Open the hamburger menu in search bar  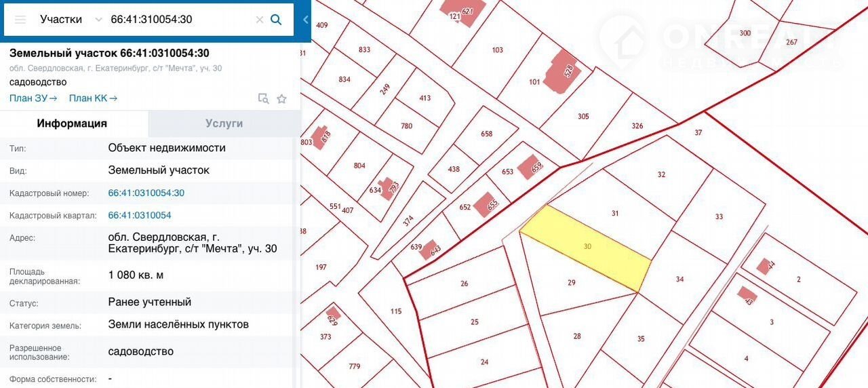click(x=20, y=20)
